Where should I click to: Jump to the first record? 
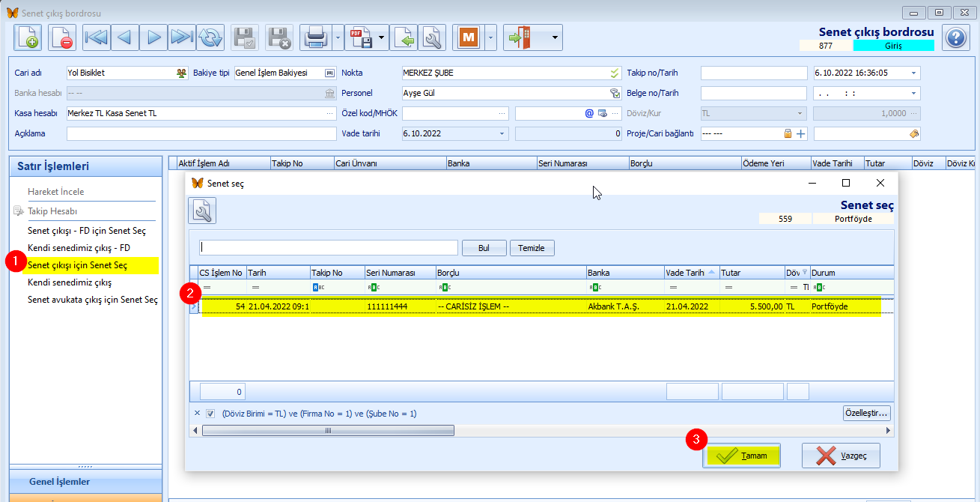pyautogui.click(x=96, y=37)
